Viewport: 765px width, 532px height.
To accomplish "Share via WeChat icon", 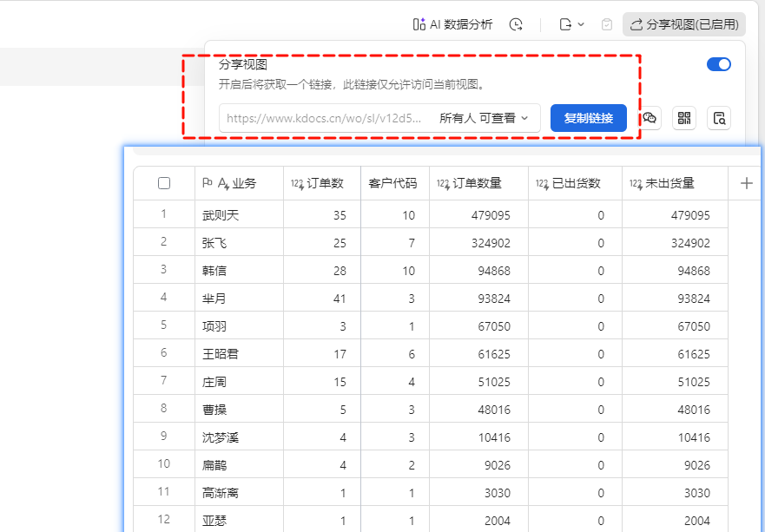I will click(650, 118).
